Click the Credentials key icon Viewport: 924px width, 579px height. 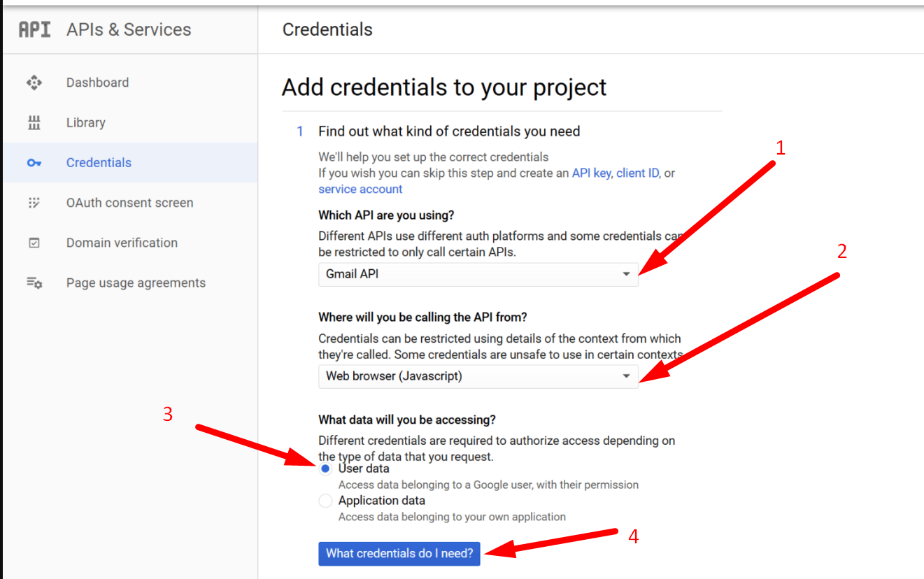(34, 162)
